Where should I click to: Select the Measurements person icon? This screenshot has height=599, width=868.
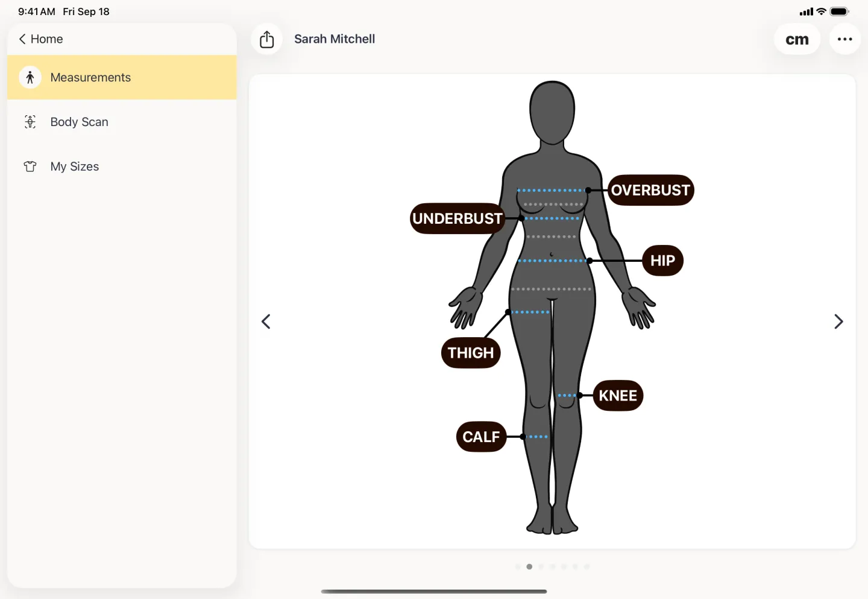30,77
